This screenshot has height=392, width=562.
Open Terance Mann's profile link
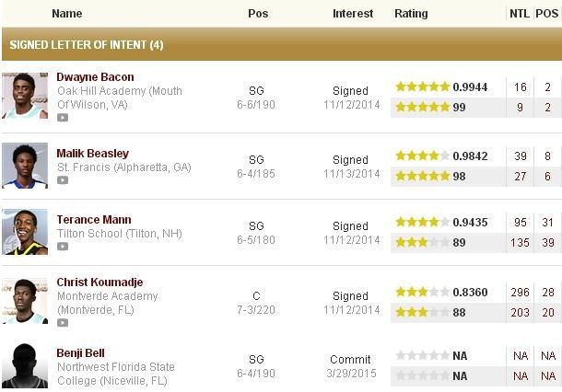click(x=93, y=220)
